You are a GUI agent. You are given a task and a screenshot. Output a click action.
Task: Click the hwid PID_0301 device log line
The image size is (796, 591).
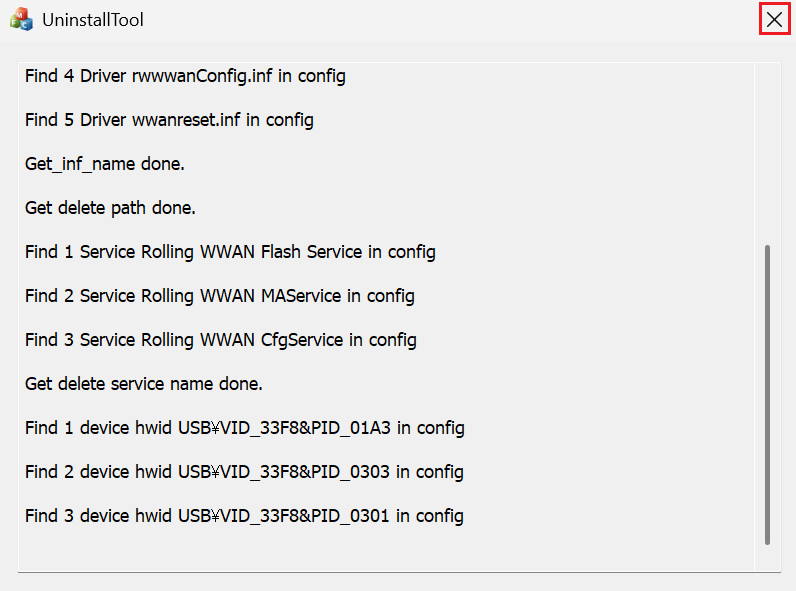pyautogui.click(x=244, y=516)
